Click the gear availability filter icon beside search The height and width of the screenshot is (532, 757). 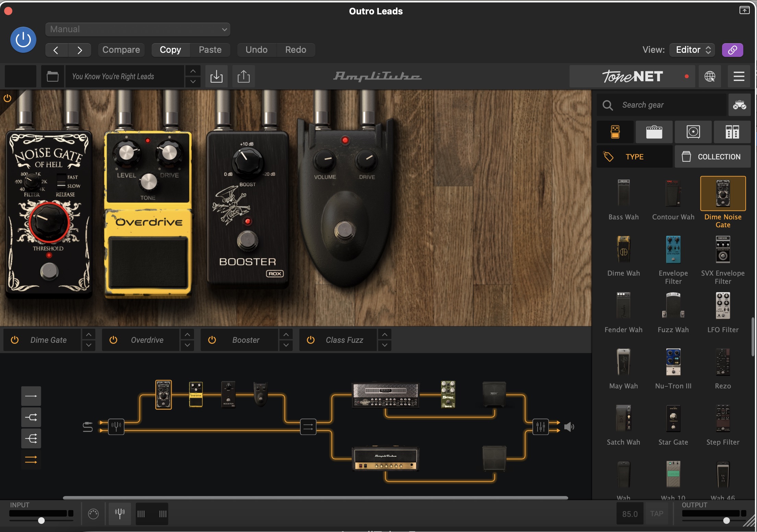(x=740, y=105)
